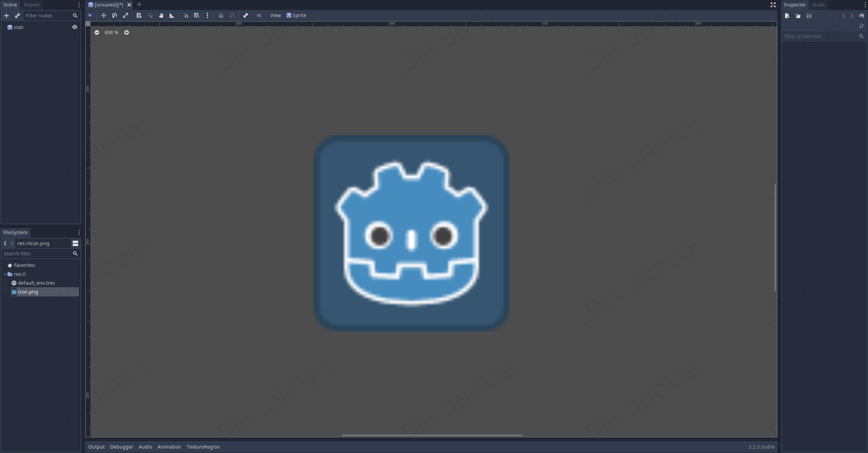Open the TextureRegion bottom panel

(203, 447)
